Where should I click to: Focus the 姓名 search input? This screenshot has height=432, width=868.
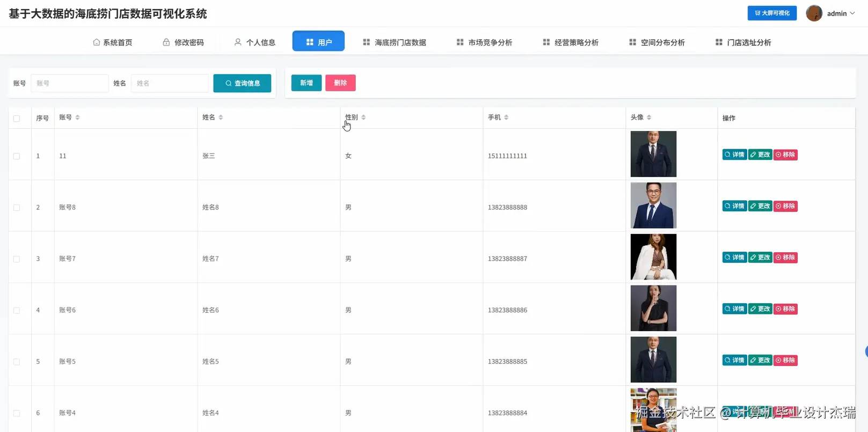[x=170, y=83]
